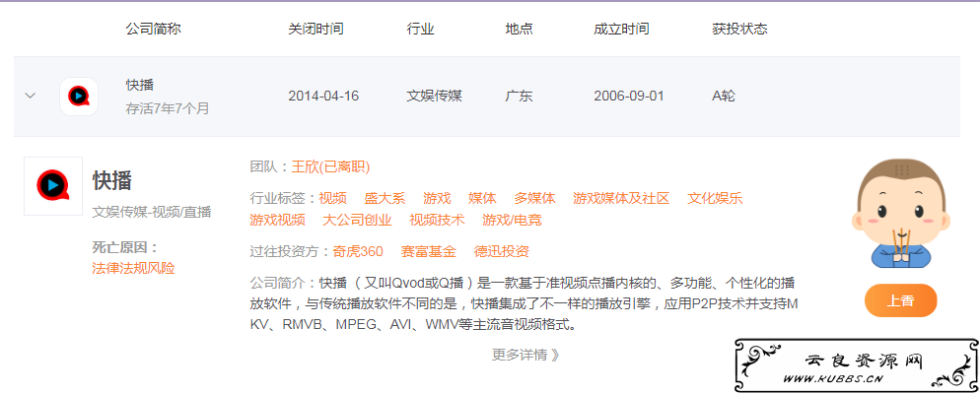Open investor 德迅投资 link
This screenshot has width=980, height=394.
click(x=502, y=251)
